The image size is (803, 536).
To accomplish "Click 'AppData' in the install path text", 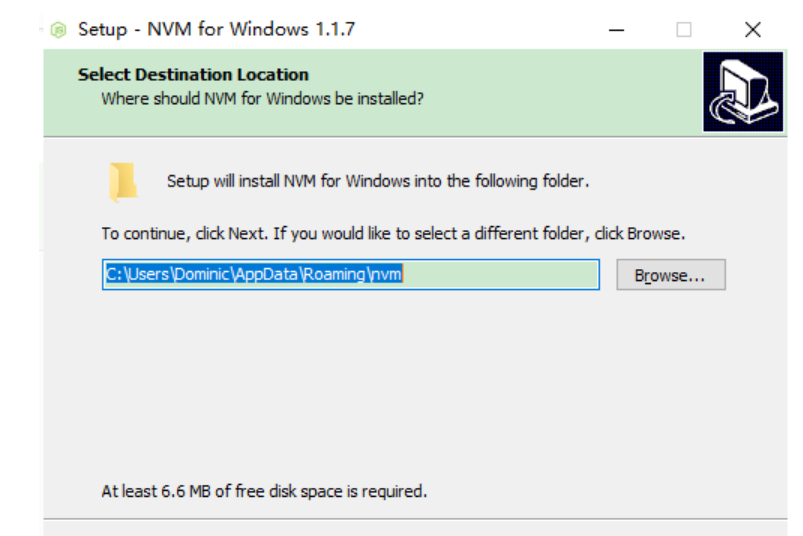I will [269, 274].
